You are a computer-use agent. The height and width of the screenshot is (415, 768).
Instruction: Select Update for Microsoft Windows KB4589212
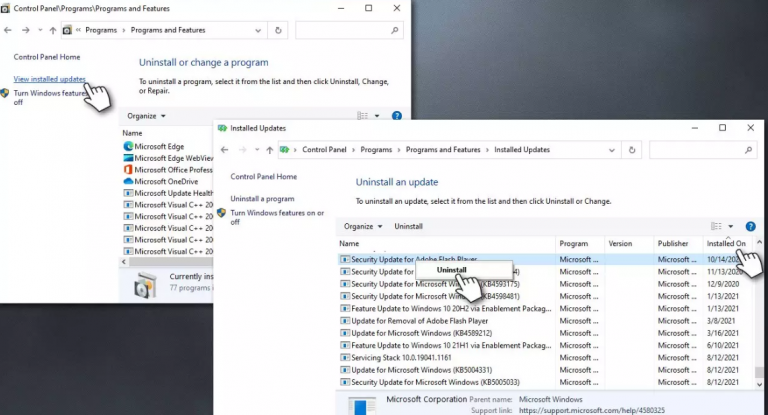545,333
